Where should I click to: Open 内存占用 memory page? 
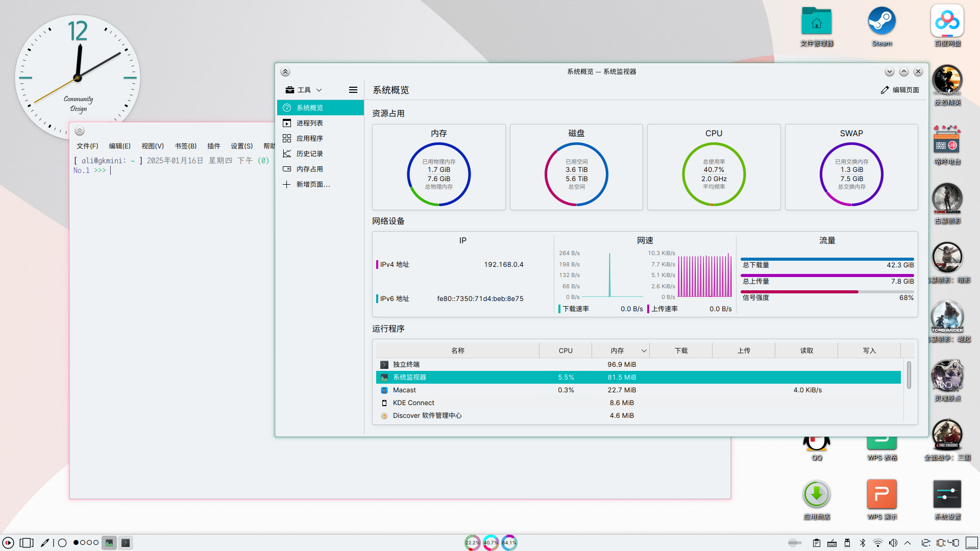tap(320, 169)
